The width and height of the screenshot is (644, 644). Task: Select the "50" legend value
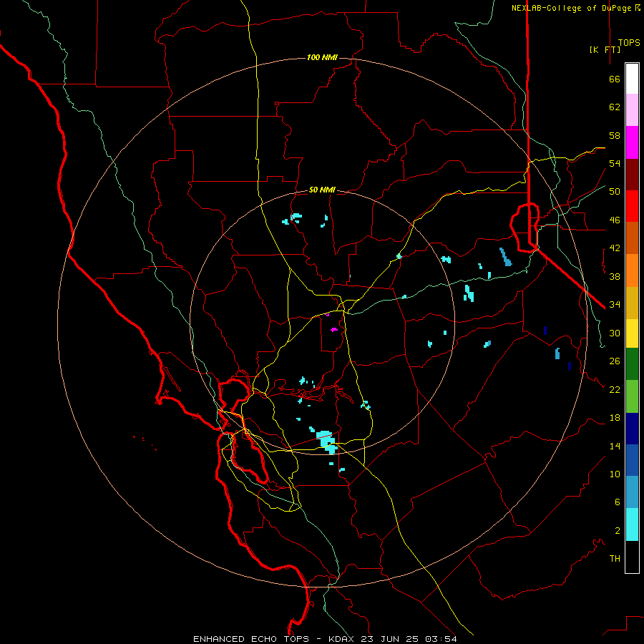point(615,192)
